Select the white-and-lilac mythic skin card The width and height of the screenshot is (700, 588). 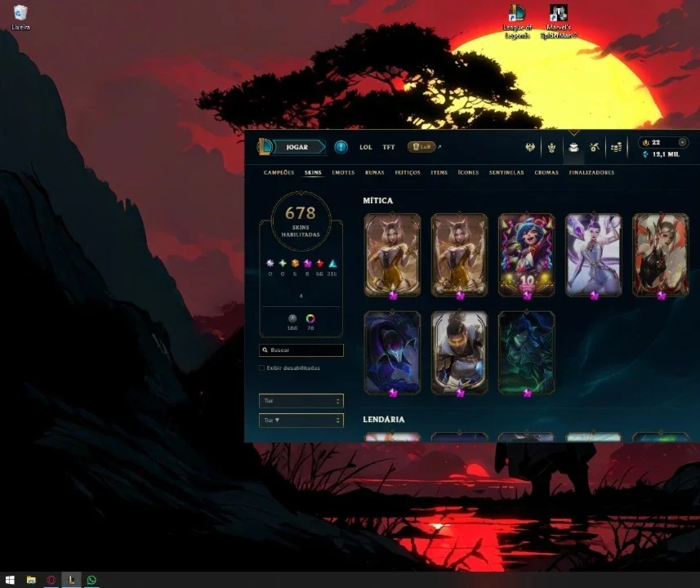click(593, 255)
